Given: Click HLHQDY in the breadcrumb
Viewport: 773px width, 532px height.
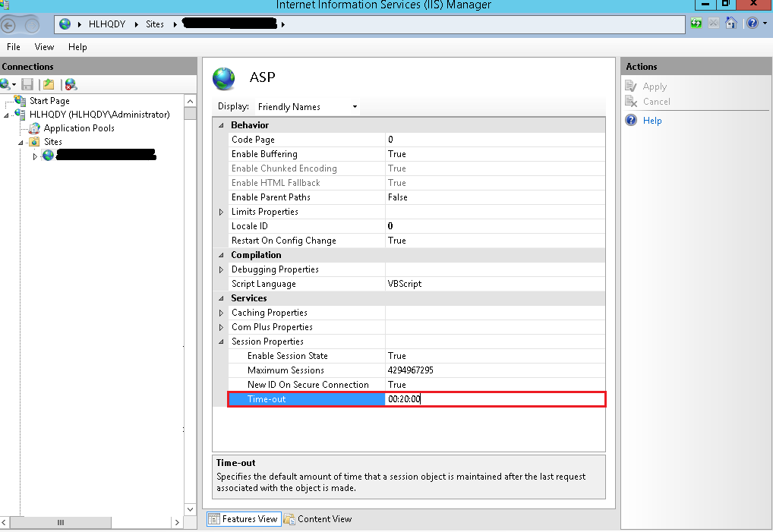Looking at the screenshot, I should [107, 24].
